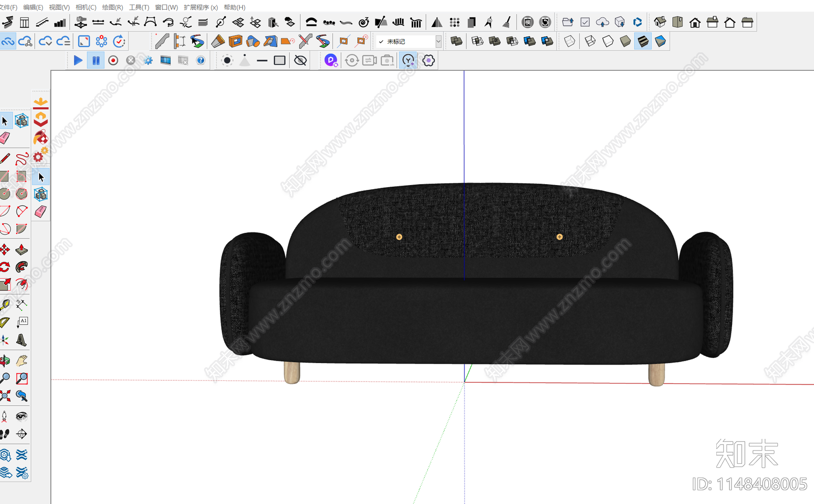Select the Paint Bucket tool
This screenshot has height=504, width=814.
(41, 138)
